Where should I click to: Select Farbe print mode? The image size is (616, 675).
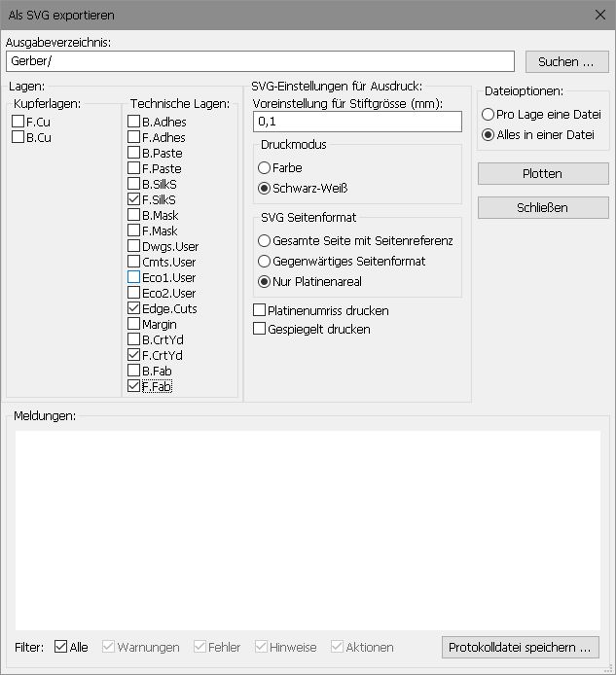point(264,168)
